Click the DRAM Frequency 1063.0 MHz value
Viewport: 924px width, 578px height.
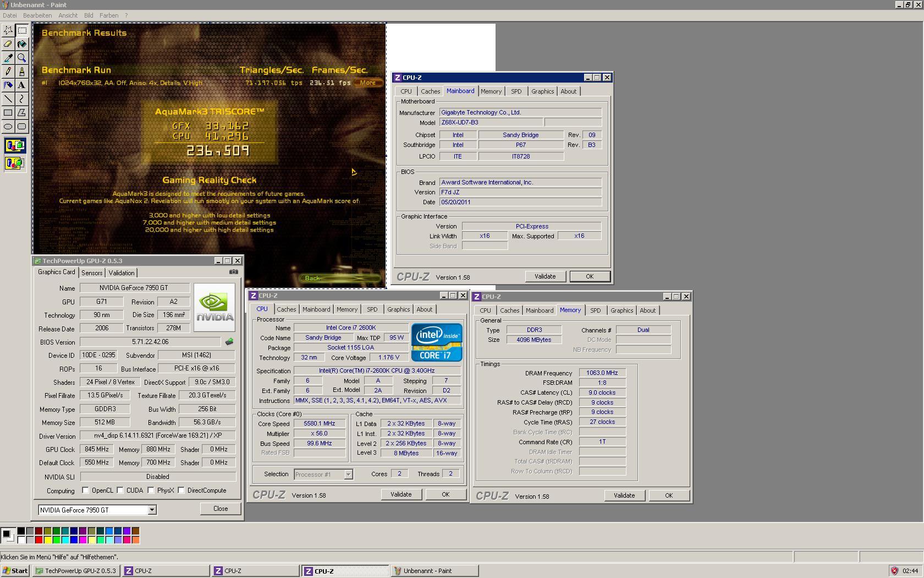point(602,373)
